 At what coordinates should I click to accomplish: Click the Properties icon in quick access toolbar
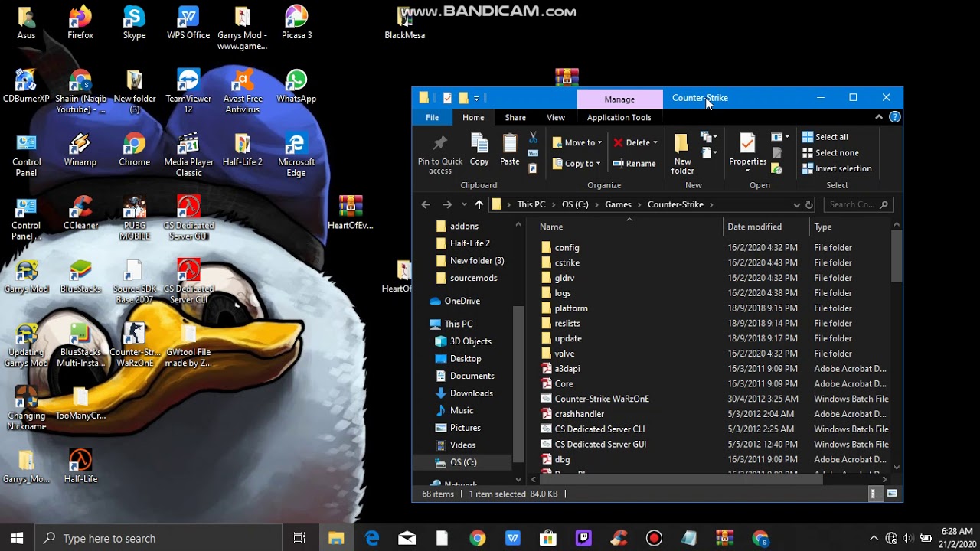(x=447, y=98)
